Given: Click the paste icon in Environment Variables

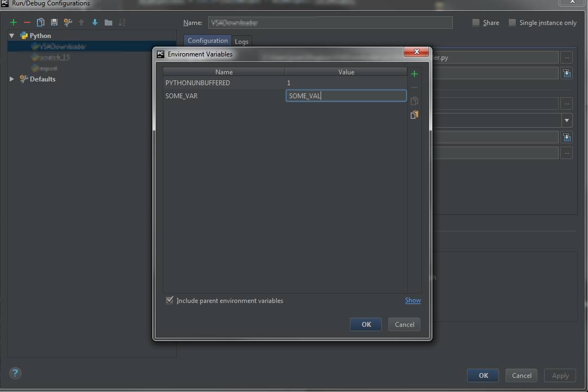Looking at the screenshot, I should [414, 115].
